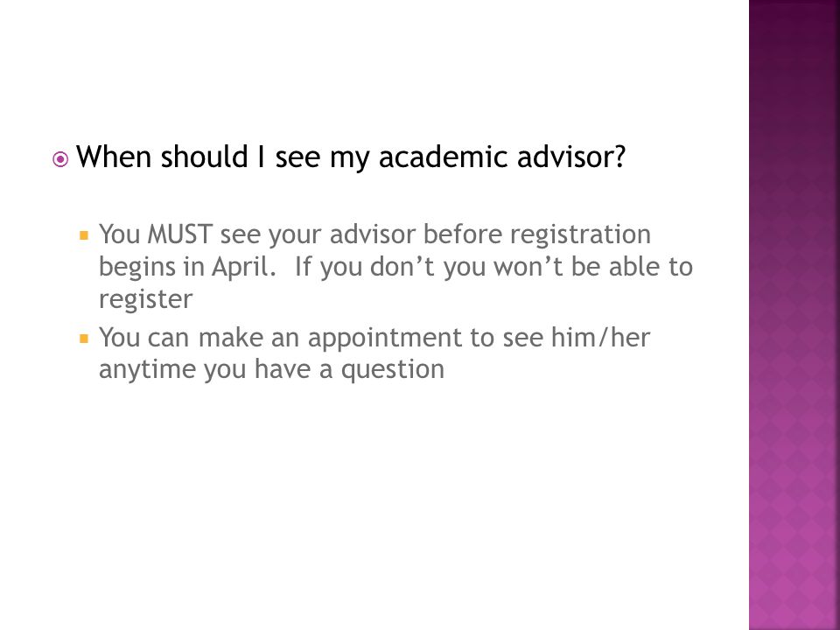Select the heading 'When should I see my academic advisor?'
This screenshot has height=630, width=840.
pos(351,157)
